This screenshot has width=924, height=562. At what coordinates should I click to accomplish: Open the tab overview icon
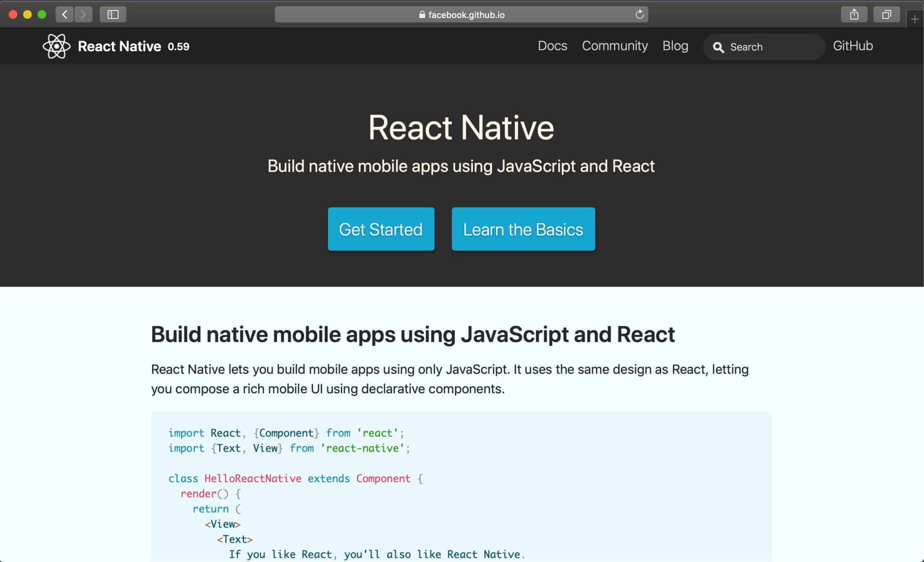[x=886, y=14]
